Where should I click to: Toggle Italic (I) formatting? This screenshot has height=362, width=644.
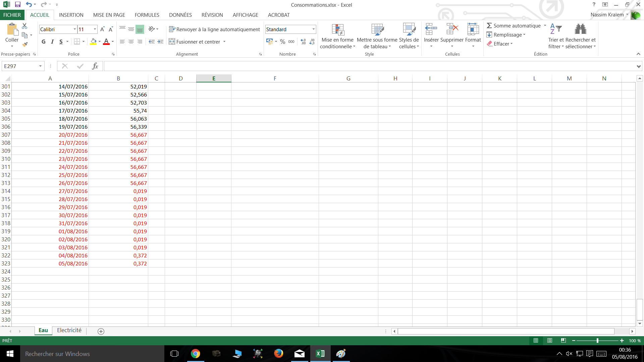click(x=52, y=42)
